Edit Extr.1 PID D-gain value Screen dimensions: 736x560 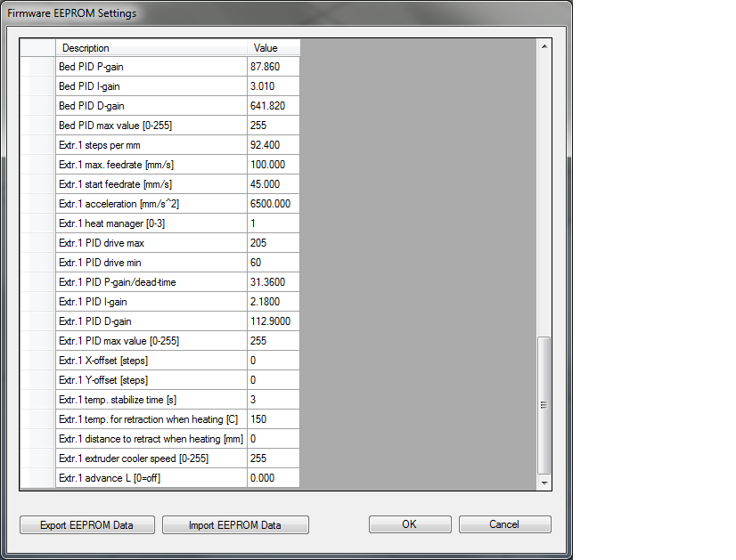click(x=274, y=321)
